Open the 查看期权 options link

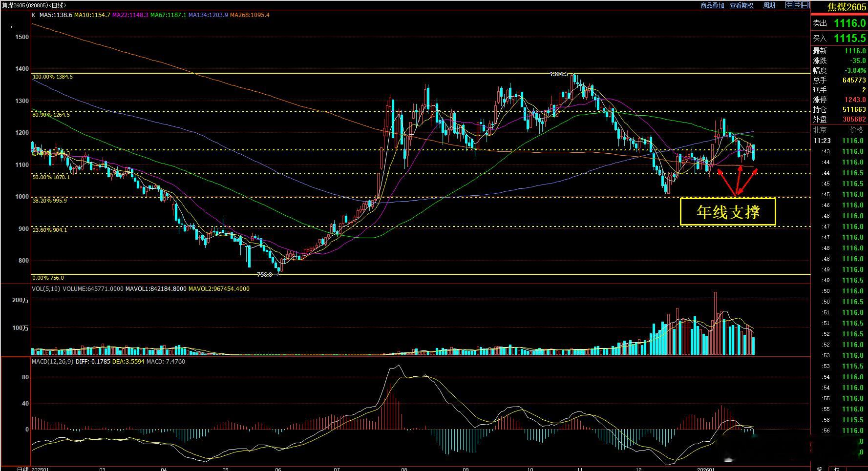pos(741,5)
